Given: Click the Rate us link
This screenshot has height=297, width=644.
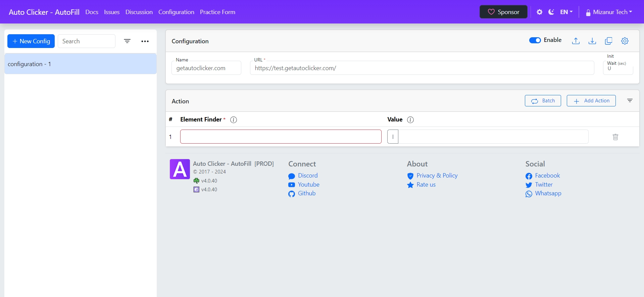Looking at the screenshot, I should 426,185.
